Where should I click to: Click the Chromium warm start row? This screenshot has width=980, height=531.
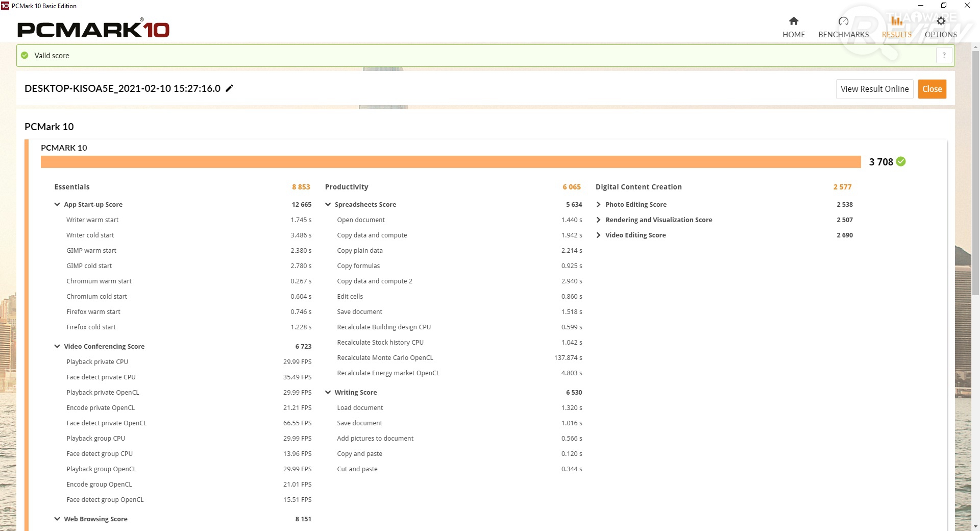point(188,281)
